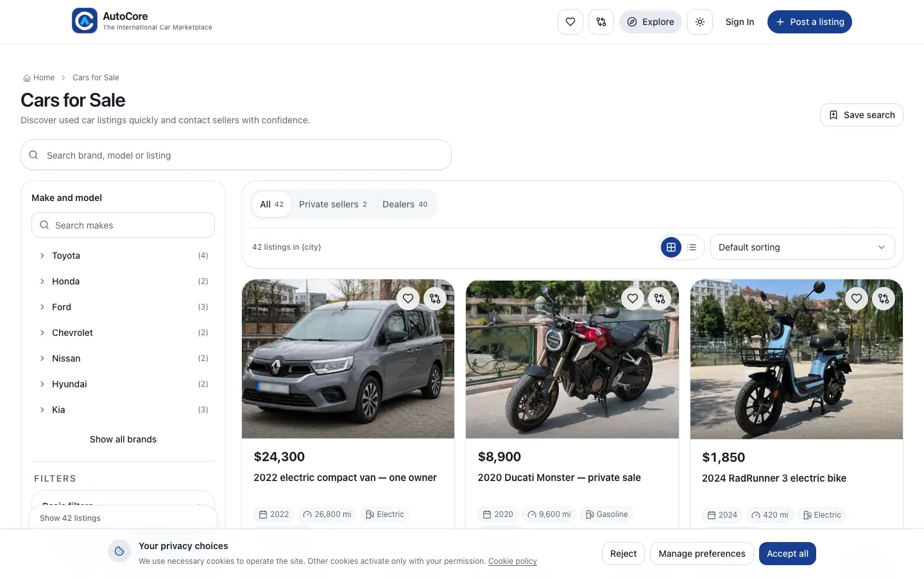Favorite the RadRunner 3 electric bike
The image size is (924, 578).
point(857,298)
